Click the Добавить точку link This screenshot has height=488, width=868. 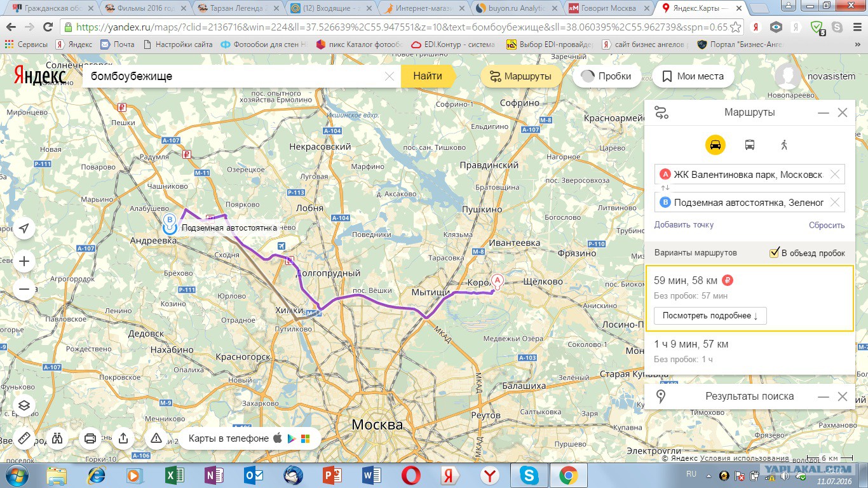[684, 225]
